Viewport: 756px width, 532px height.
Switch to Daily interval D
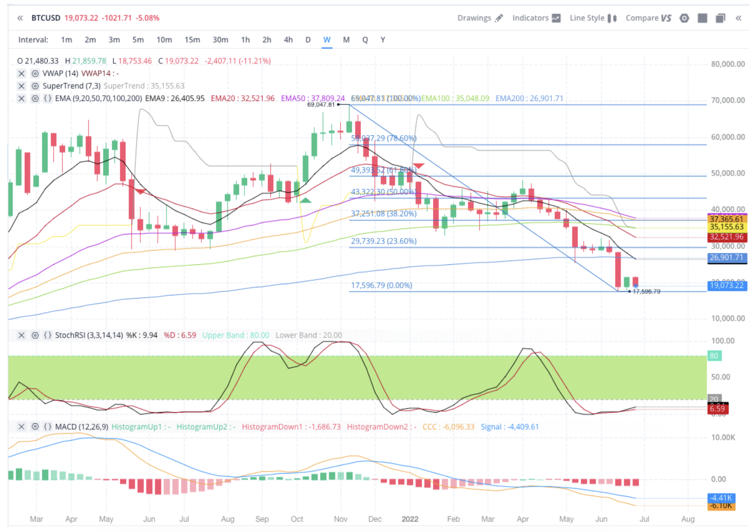tap(308, 39)
